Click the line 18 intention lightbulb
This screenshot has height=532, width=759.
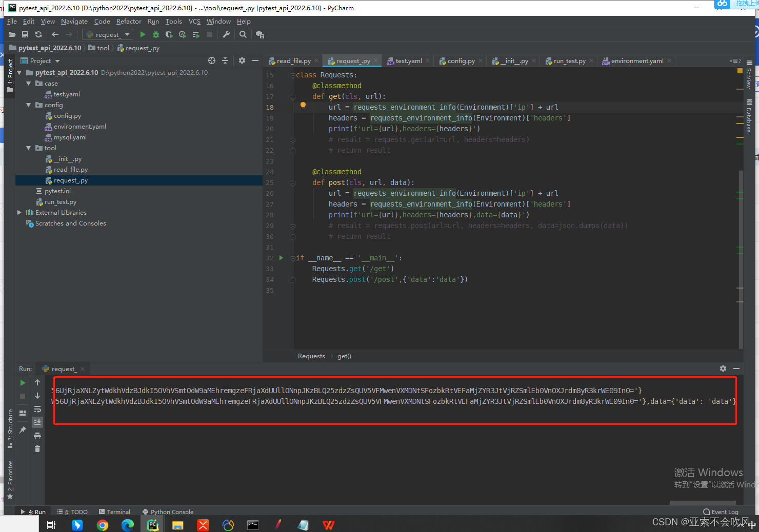[303, 106]
